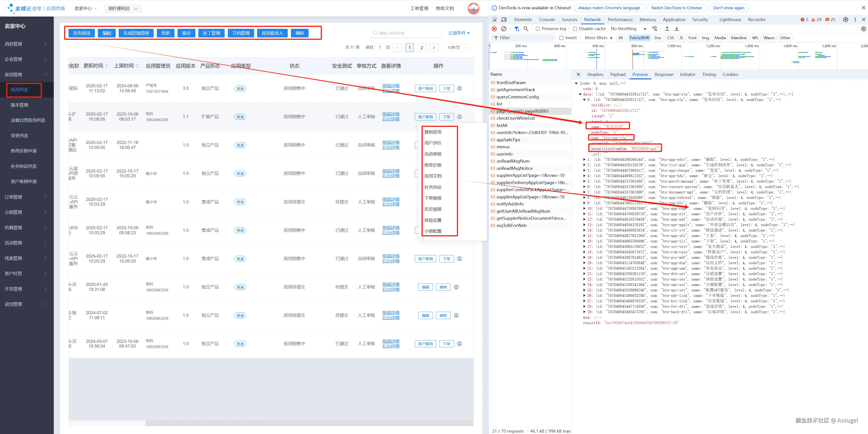Open the 10条/页 page size dropdown

456,47
